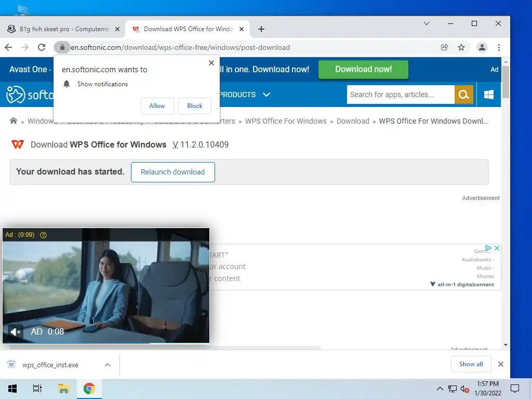This screenshot has width=532, height=399.
Task: Go to home breadcrumb icon
Action: [x=14, y=121]
